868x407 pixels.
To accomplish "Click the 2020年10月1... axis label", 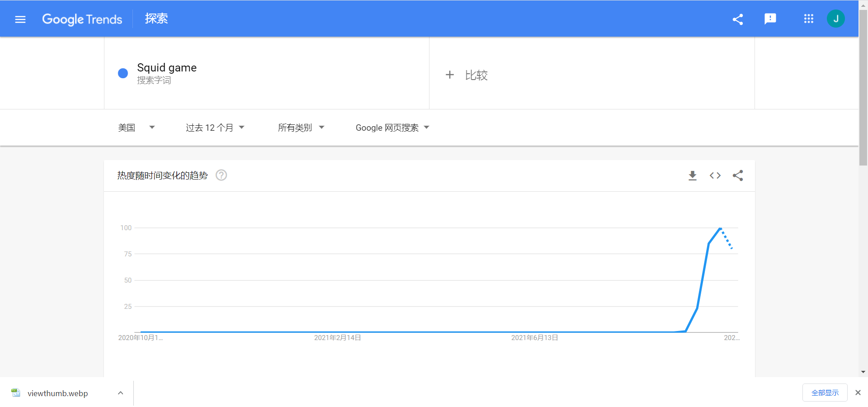I will [x=141, y=338].
